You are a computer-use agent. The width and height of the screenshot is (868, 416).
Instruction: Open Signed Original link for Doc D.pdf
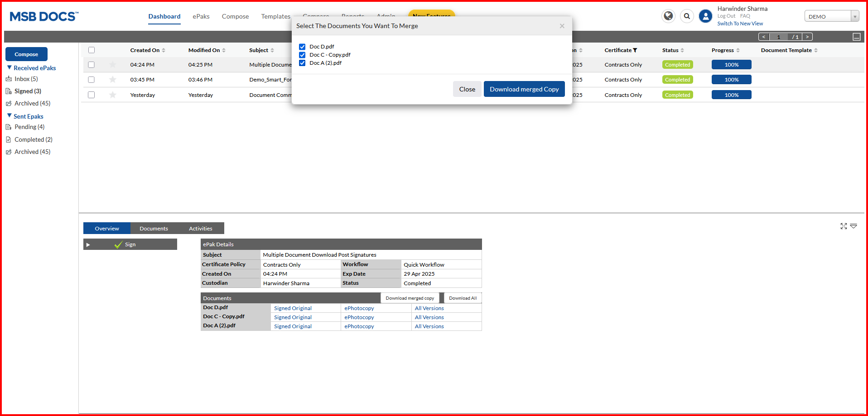[293, 308]
